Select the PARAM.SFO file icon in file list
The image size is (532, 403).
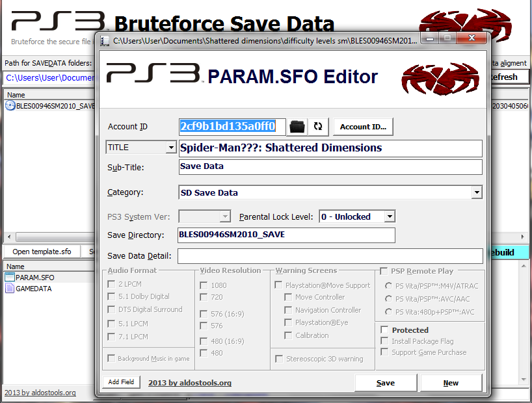10,277
